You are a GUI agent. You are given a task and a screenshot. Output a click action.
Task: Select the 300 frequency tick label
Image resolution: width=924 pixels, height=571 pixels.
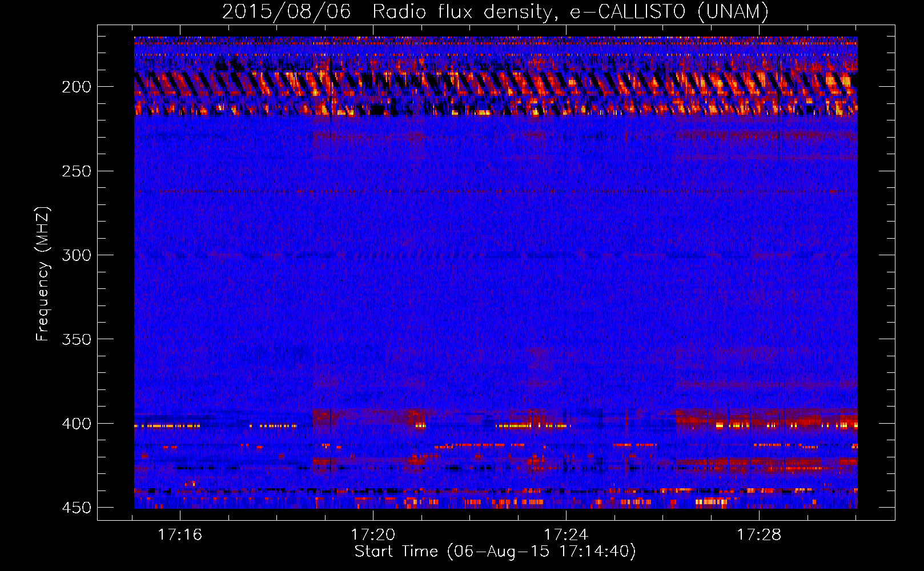pos(77,255)
